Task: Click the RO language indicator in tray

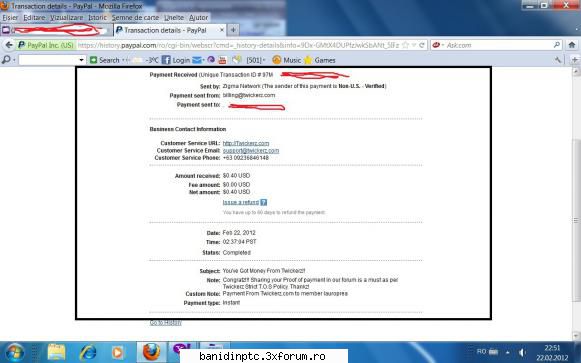Action: pos(481,351)
